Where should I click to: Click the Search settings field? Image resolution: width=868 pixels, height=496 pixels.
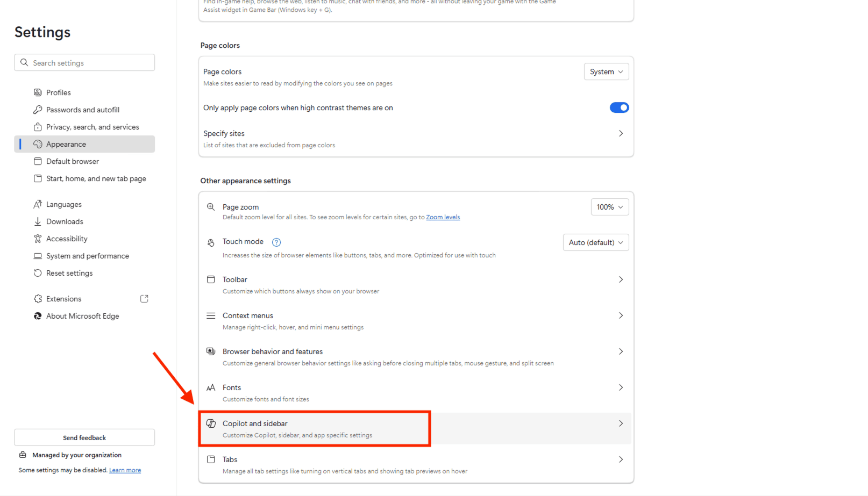(x=84, y=62)
